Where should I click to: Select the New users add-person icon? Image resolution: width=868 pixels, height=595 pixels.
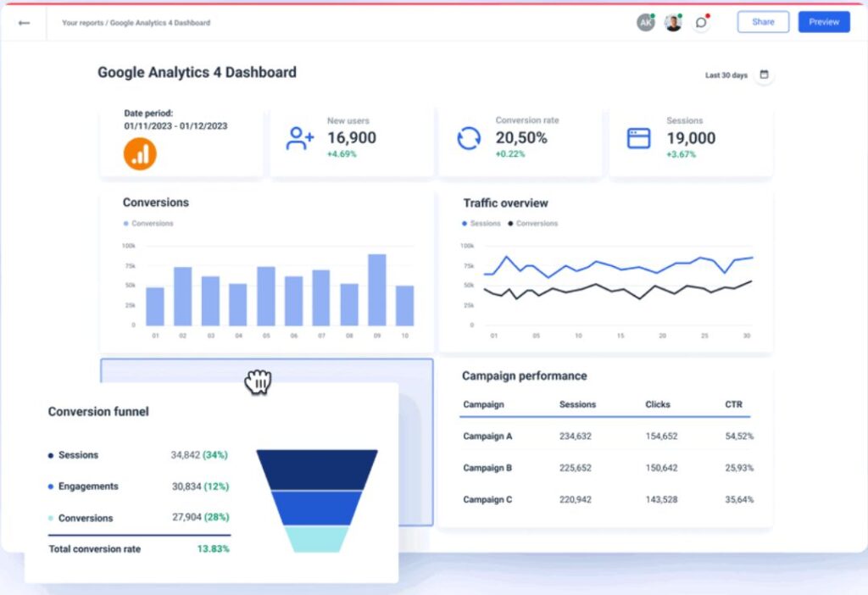(x=298, y=138)
